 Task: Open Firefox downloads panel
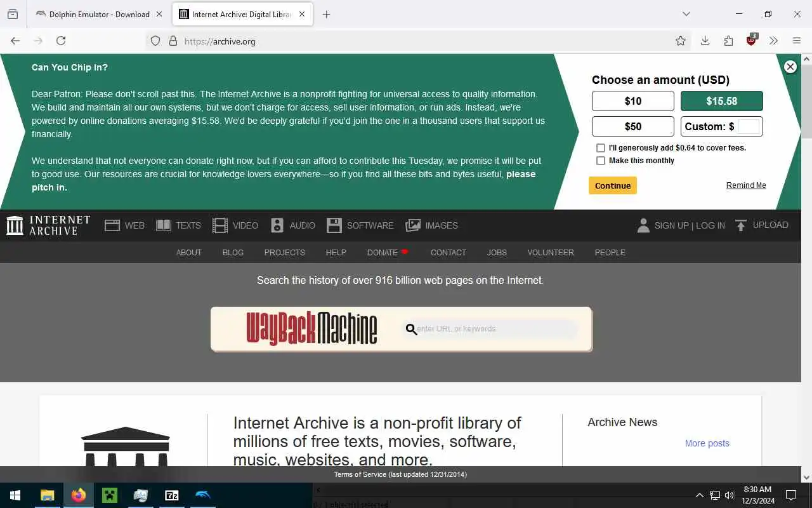pos(705,41)
